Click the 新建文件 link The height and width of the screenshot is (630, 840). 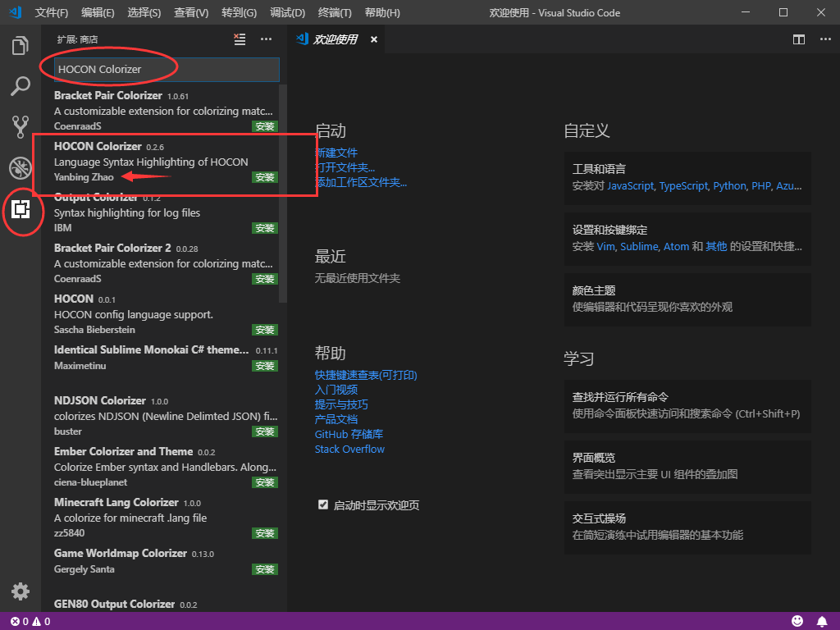(x=336, y=153)
